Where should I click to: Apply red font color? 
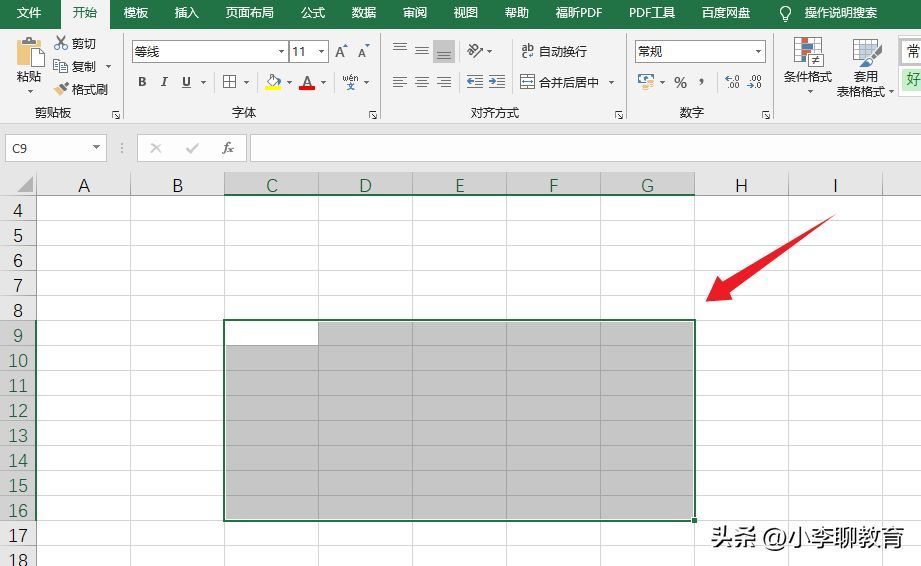pos(307,82)
